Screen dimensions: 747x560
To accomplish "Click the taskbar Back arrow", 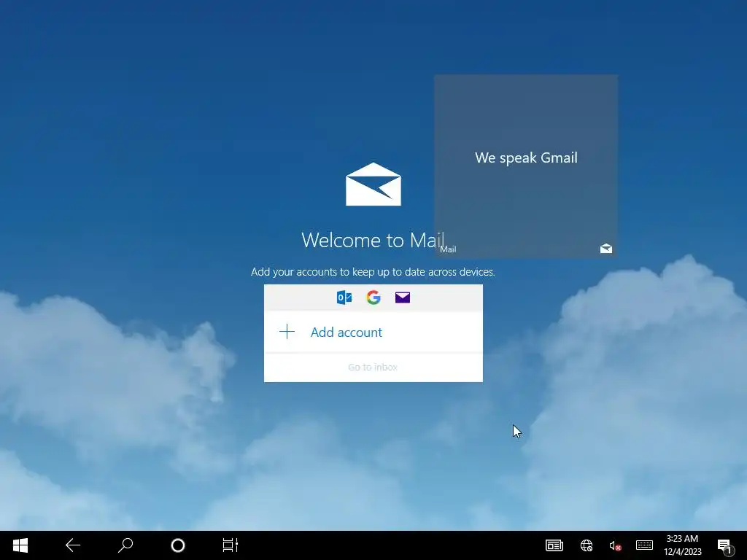I will tap(73, 545).
